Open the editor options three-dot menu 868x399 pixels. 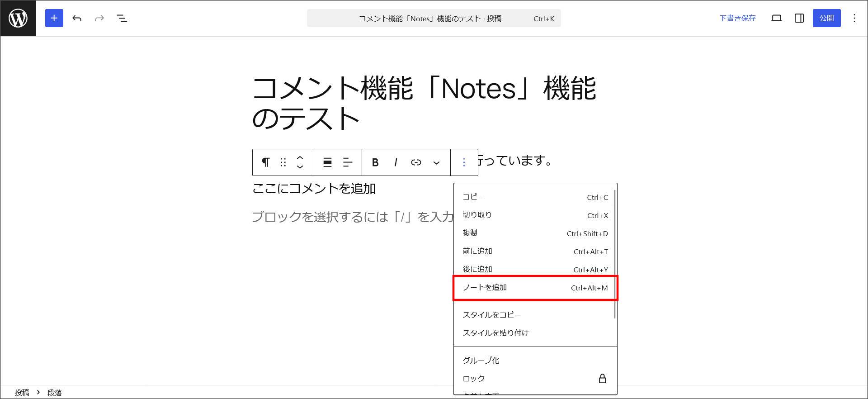pos(854,18)
